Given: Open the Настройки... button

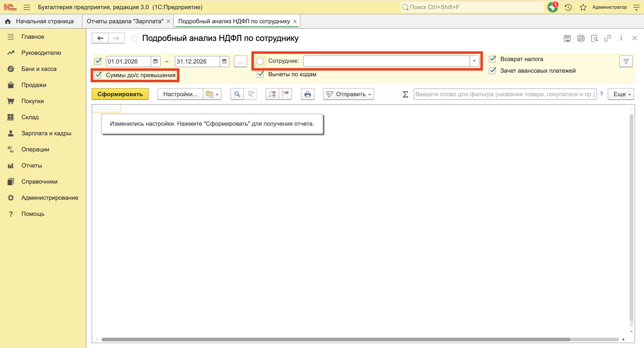Looking at the screenshot, I should click(180, 94).
